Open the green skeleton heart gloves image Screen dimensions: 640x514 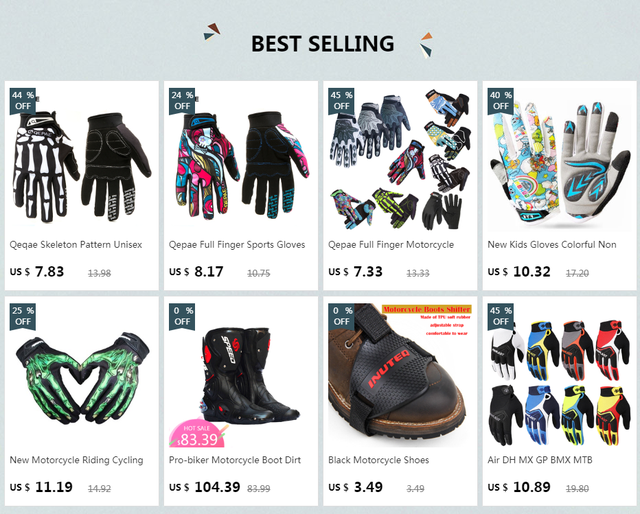82,375
